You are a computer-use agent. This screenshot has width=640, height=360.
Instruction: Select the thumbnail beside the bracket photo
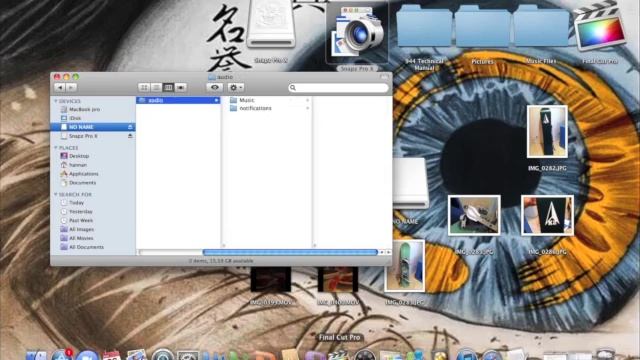[547, 216]
